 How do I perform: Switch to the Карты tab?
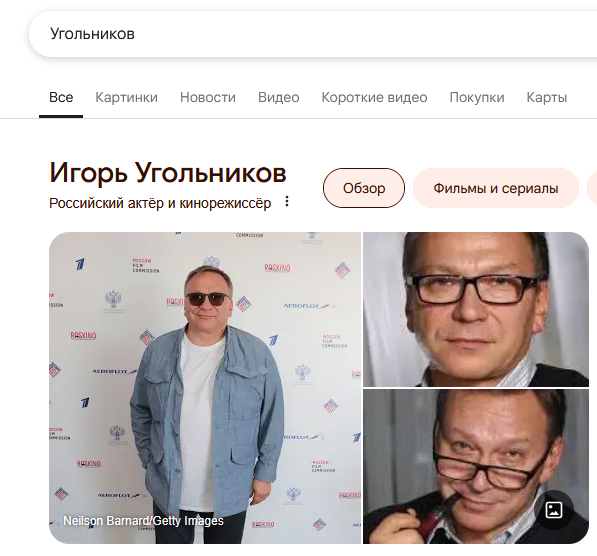[547, 97]
